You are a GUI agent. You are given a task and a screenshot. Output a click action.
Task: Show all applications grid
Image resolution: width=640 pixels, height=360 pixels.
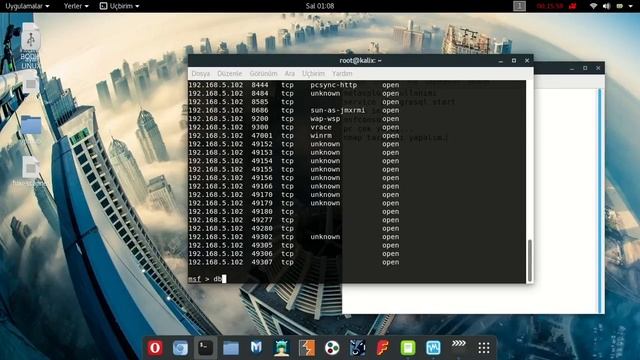pyautogui.click(x=484, y=348)
